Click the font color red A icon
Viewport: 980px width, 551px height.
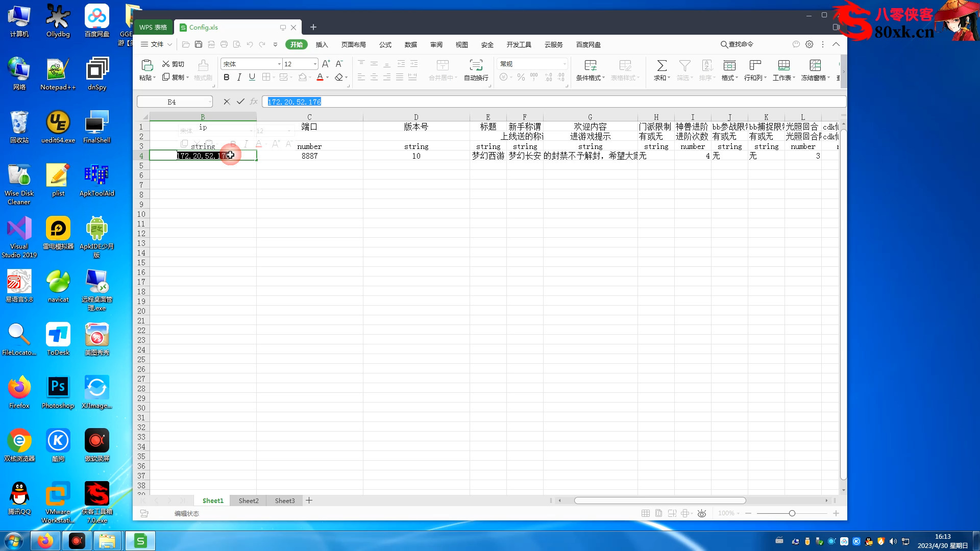320,77
